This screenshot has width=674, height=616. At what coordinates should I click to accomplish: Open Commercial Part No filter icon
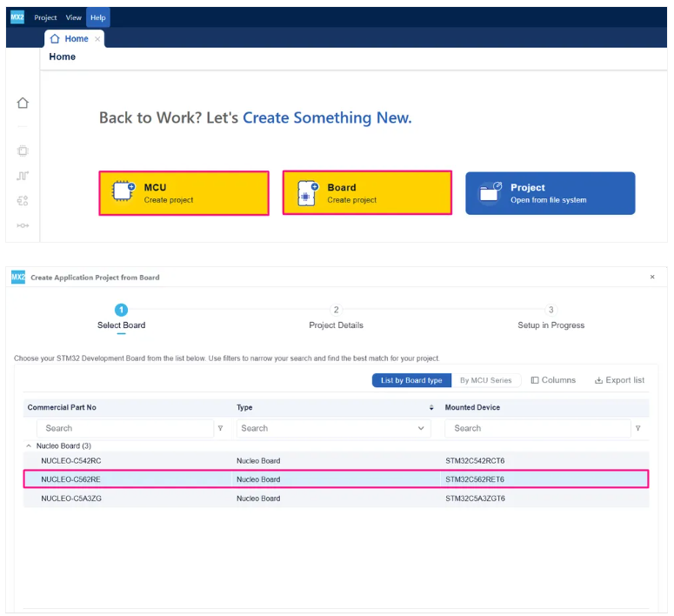click(221, 428)
